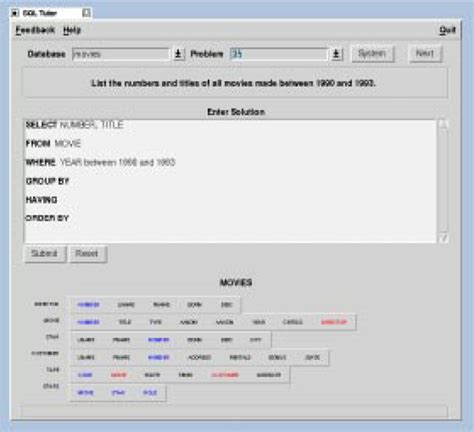Select the STAR table name

point(52,337)
